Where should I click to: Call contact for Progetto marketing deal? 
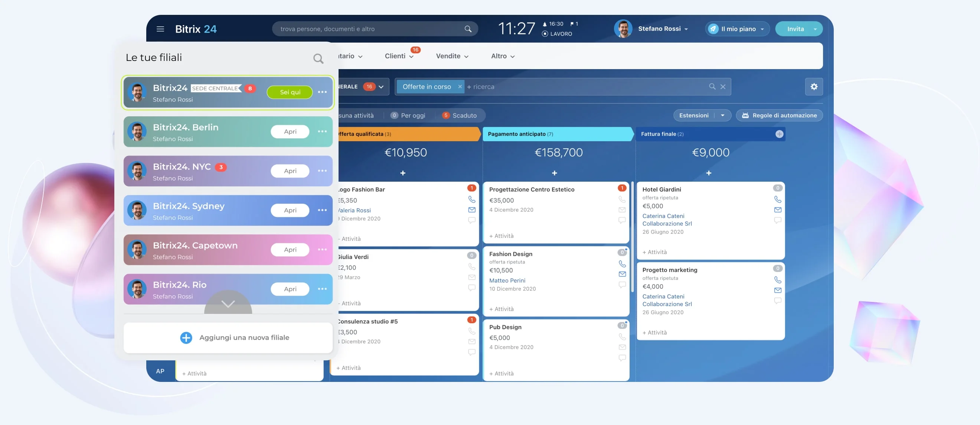pos(778,279)
